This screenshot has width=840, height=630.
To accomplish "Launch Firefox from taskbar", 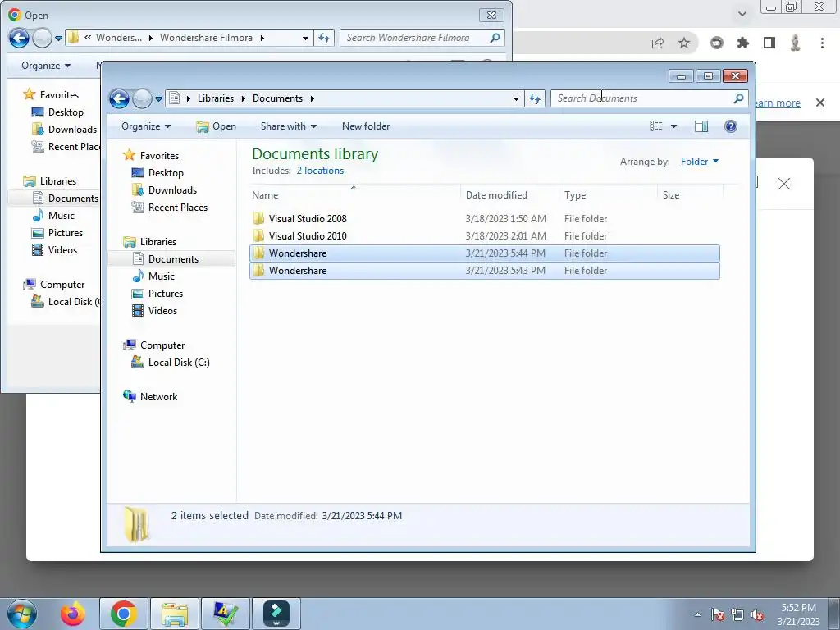I will click(x=72, y=614).
